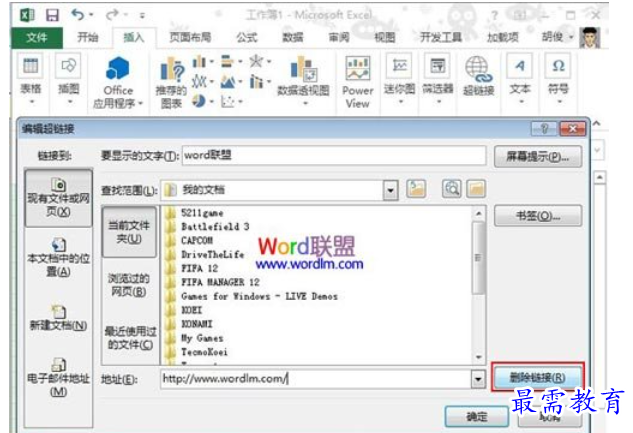This screenshot has height=433, width=633.
Task: Switch to the 公式 formulas tab
Action: (247, 38)
